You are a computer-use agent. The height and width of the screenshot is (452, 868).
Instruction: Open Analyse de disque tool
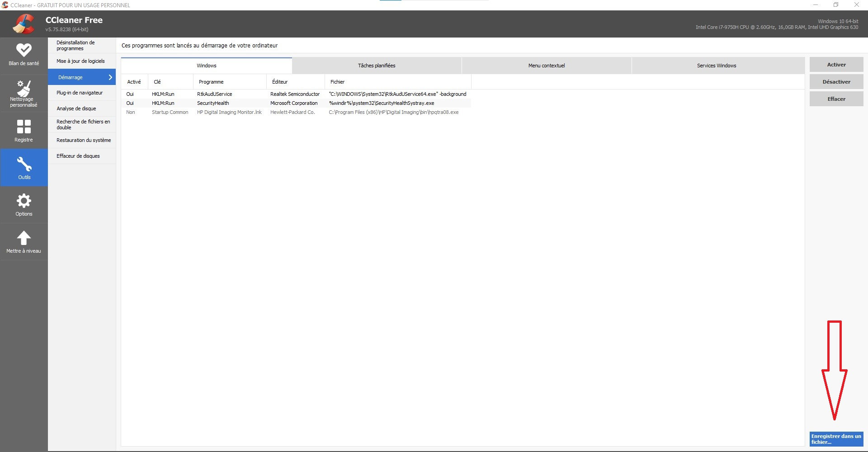[82, 108]
